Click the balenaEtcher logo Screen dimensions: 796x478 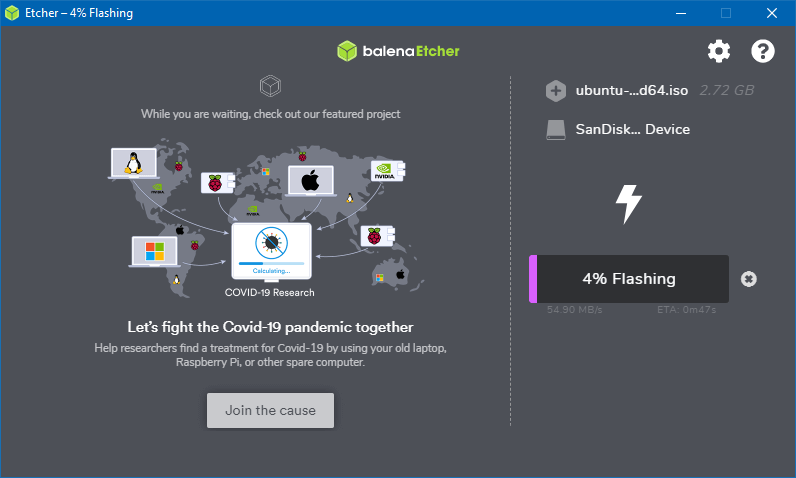(398, 51)
